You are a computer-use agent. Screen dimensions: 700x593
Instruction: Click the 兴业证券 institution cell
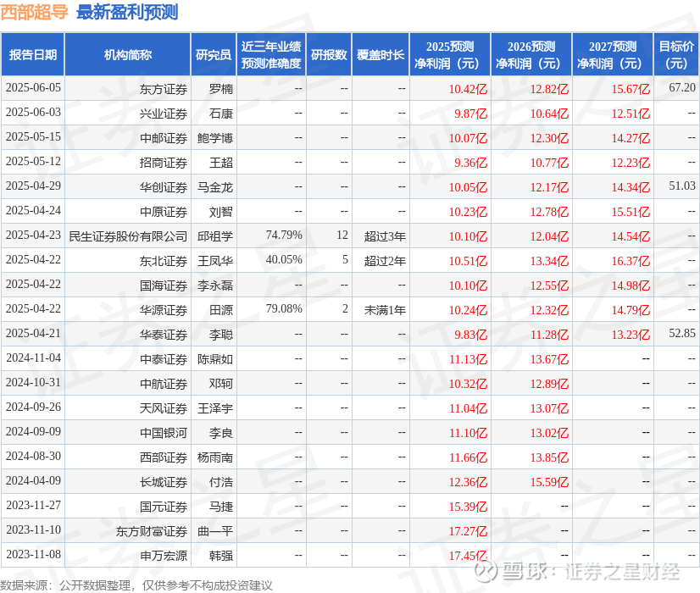click(x=163, y=114)
